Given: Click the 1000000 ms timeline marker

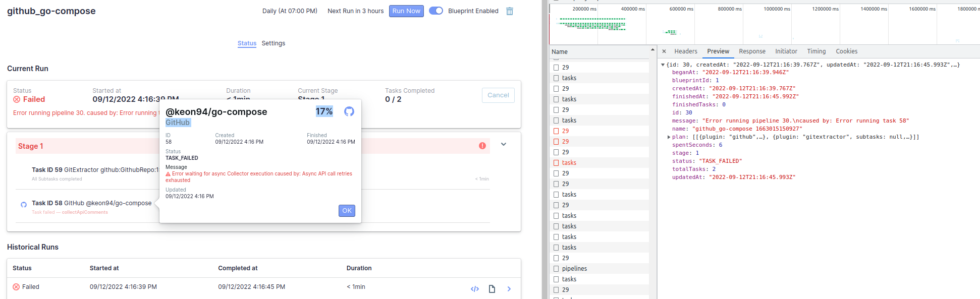Looking at the screenshot, I should (777, 9).
